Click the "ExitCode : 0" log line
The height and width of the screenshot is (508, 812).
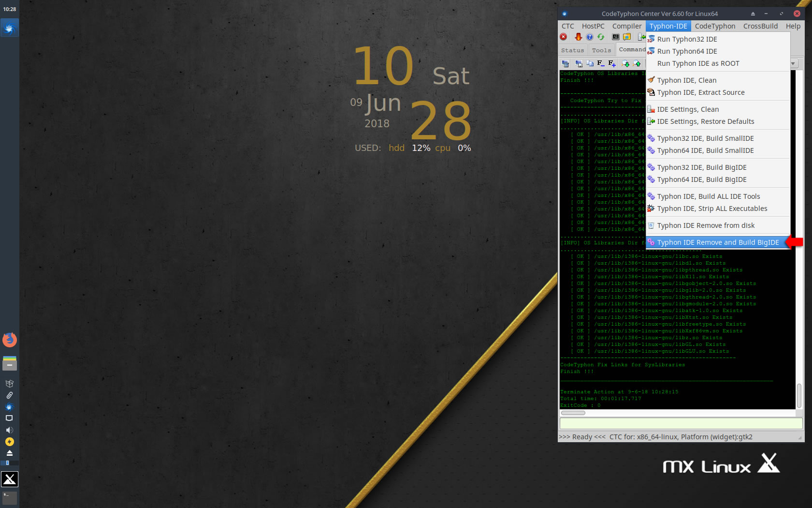(x=580, y=405)
